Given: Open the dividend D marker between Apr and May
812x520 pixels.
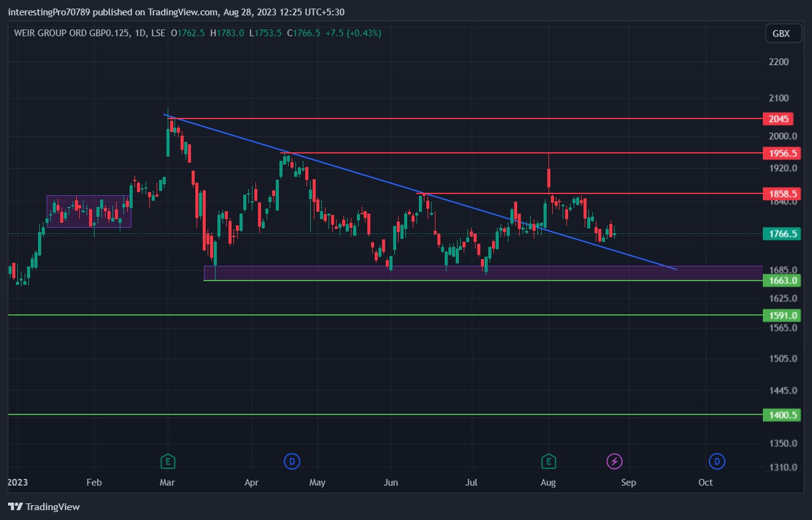Looking at the screenshot, I should tap(292, 461).
